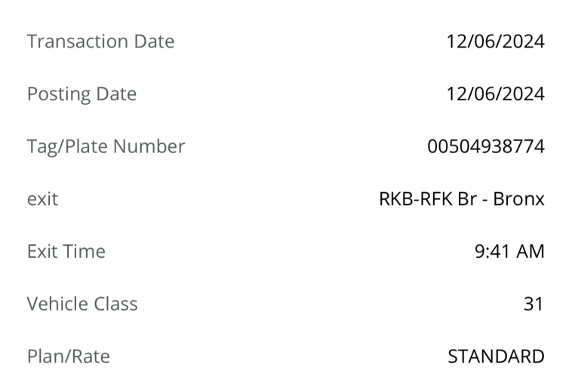
Task: Select the Tag/Plate Number label
Action: coord(106,147)
